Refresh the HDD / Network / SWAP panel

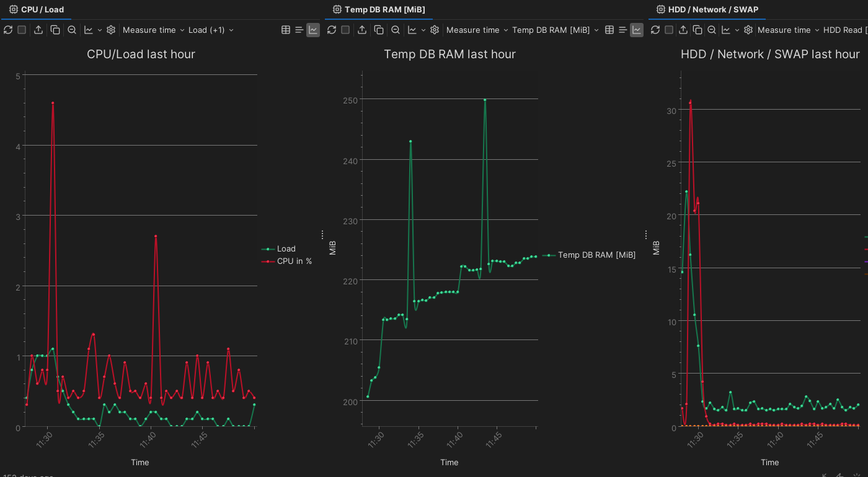pyautogui.click(x=655, y=30)
